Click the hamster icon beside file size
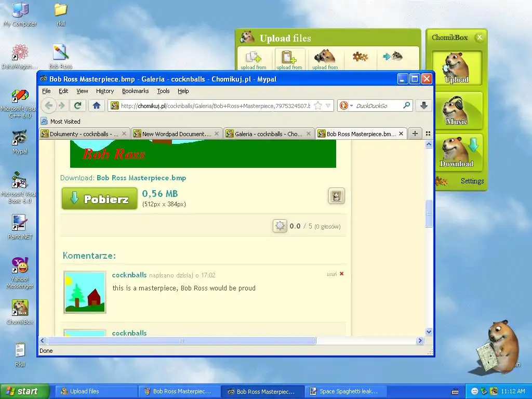 click(336, 196)
